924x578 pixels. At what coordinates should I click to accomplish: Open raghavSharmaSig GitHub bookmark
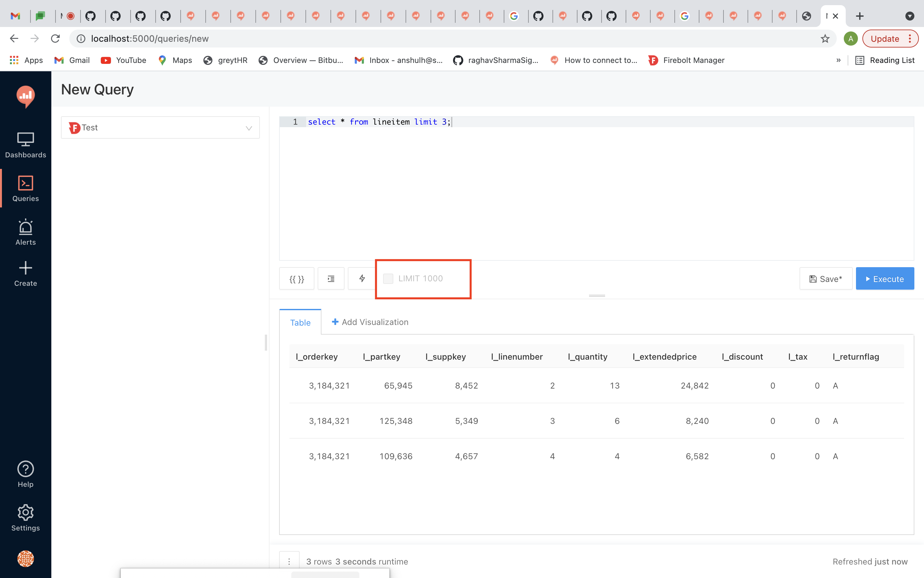pyautogui.click(x=496, y=60)
